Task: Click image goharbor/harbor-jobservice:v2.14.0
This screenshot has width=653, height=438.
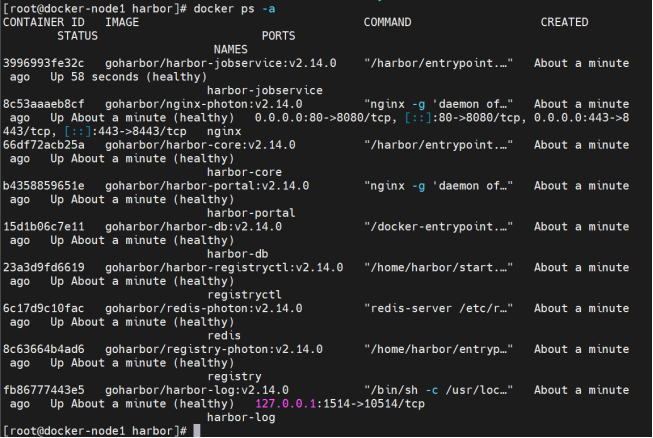Action: click(x=221, y=63)
